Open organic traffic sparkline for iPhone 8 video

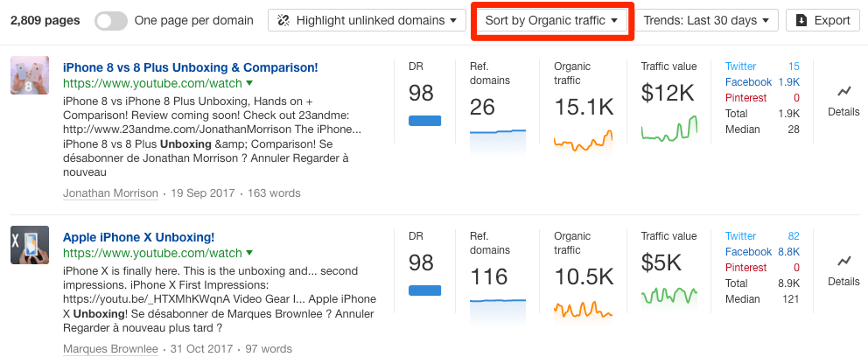click(x=582, y=140)
